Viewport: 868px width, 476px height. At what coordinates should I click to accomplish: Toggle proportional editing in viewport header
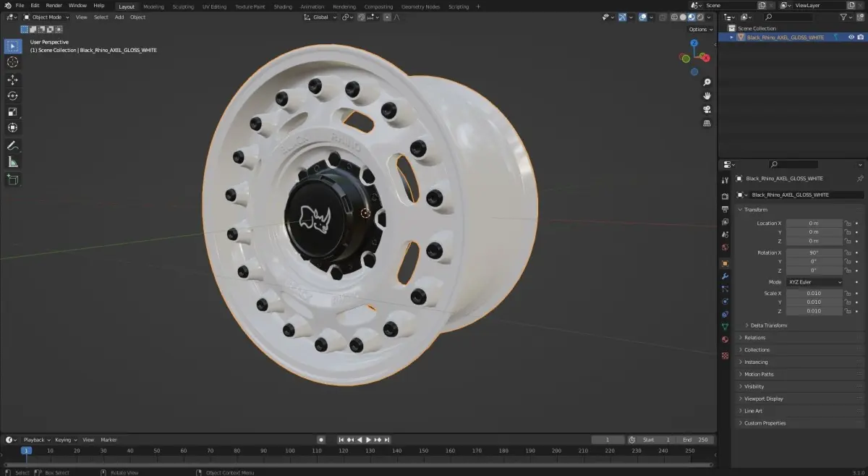coord(387,17)
